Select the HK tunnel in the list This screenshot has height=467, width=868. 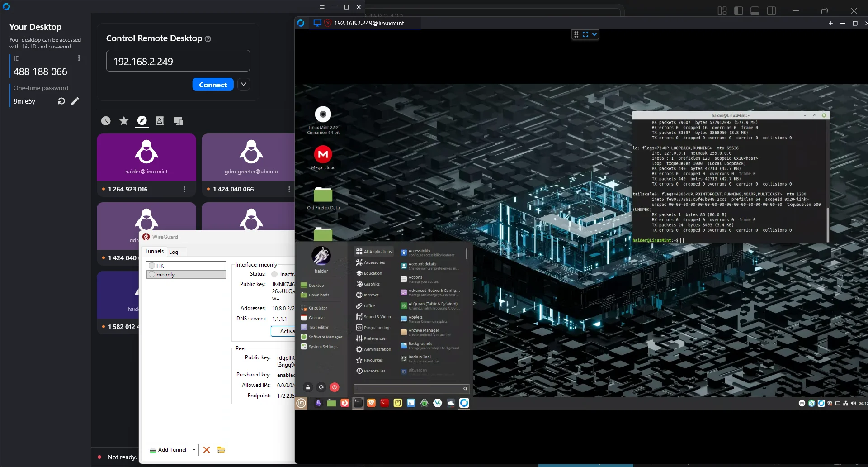coord(186,266)
